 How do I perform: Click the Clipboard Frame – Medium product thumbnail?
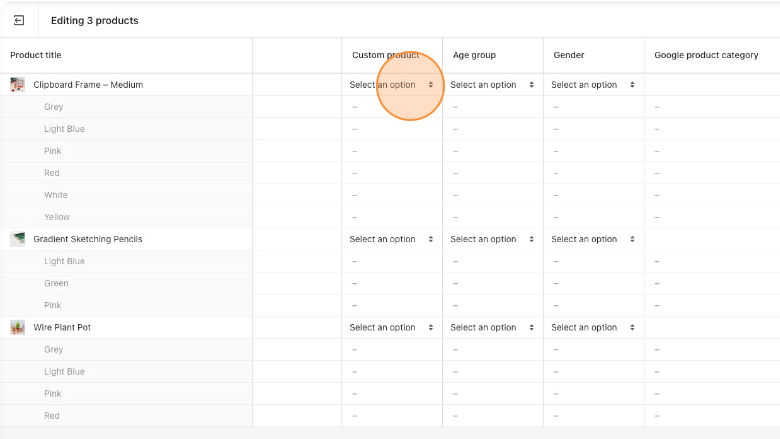[17, 85]
